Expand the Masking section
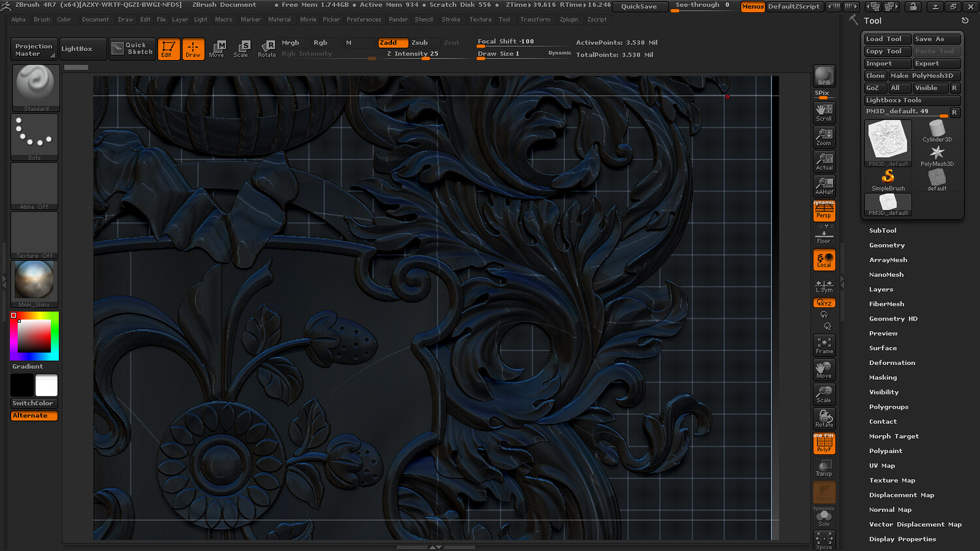The width and height of the screenshot is (980, 551). (x=883, y=377)
